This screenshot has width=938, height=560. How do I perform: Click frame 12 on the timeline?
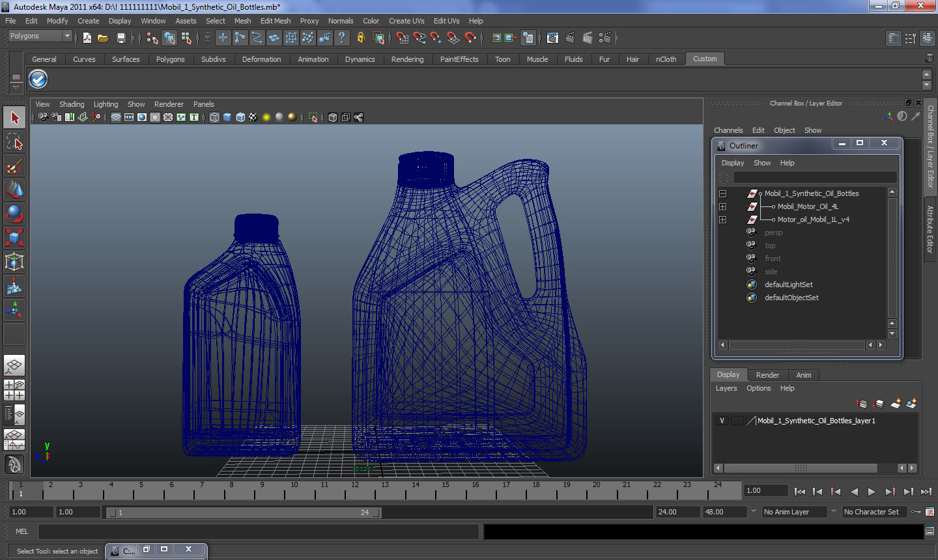click(x=354, y=490)
